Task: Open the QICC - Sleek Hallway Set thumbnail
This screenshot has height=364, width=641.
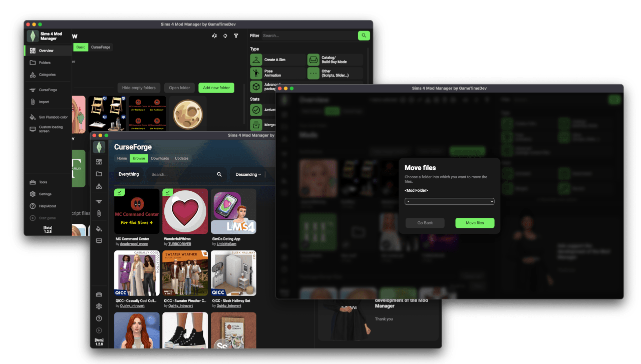Action: 233,273
